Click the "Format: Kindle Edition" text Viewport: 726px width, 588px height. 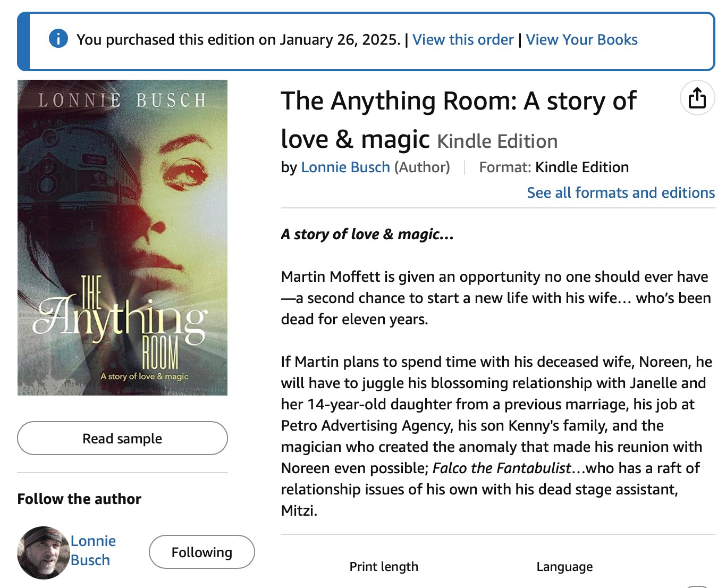(554, 167)
